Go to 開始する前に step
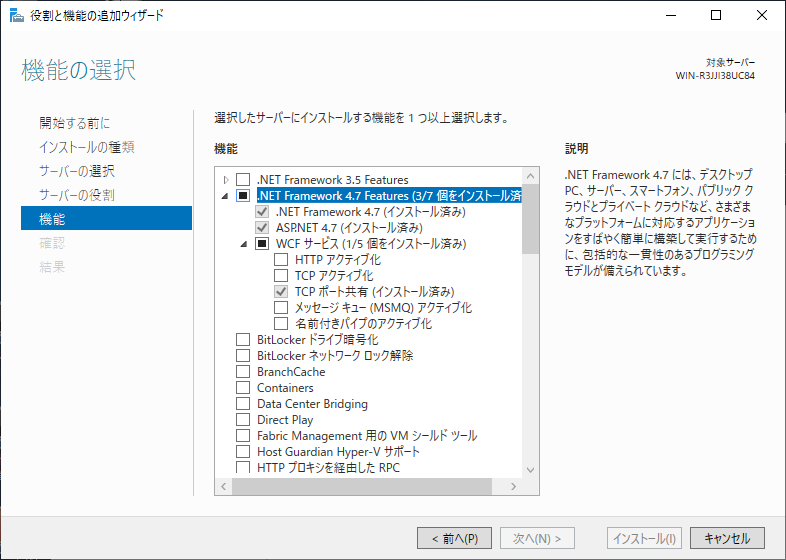 [75, 123]
